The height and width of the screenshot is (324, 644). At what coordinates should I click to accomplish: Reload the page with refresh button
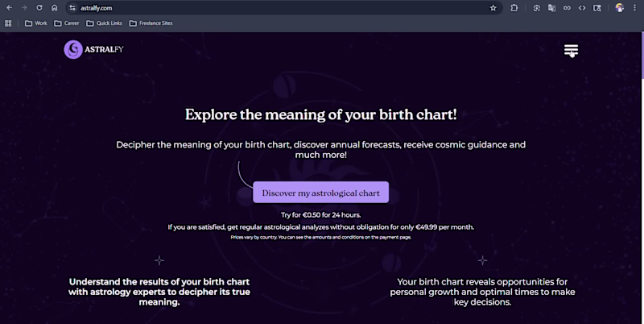(x=39, y=8)
